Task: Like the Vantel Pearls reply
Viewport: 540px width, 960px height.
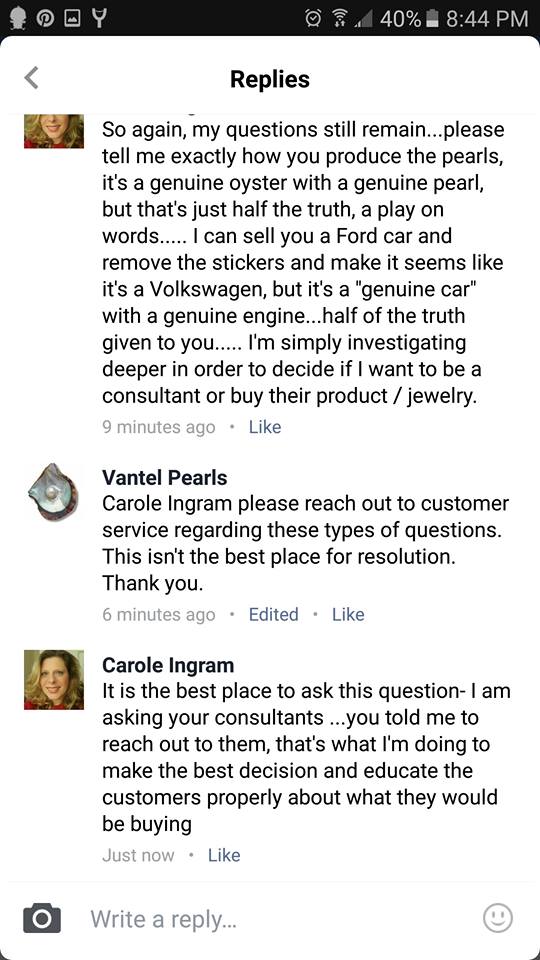Action: pos(348,614)
